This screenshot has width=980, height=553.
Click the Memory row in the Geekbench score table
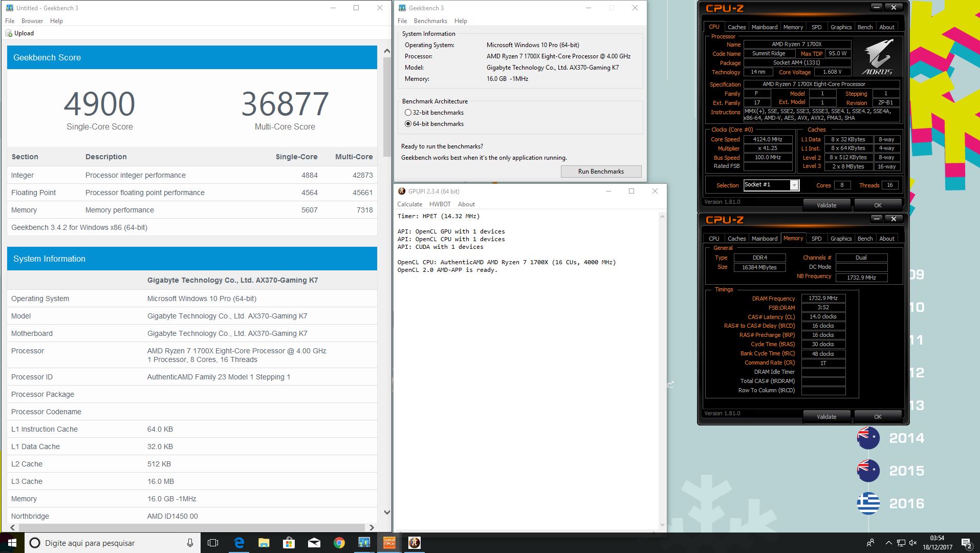(x=192, y=210)
